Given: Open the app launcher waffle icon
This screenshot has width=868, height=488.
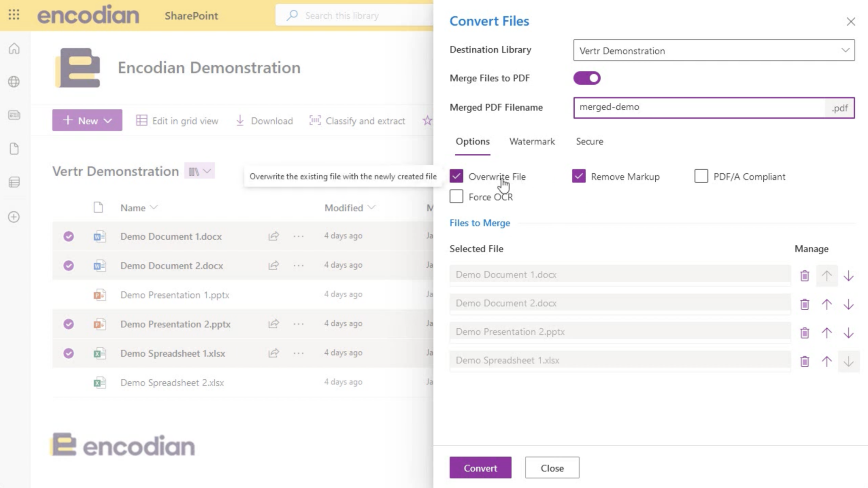Looking at the screenshot, I should tap(14, 15).
